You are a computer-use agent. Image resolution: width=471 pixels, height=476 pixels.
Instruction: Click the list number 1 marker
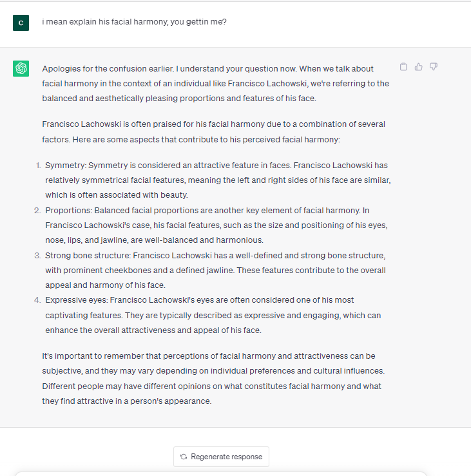37,166
